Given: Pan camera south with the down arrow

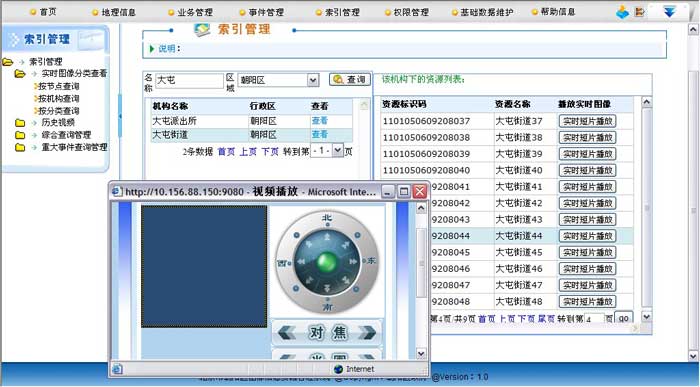Looking at the screenshot, I should (x=327, y=287).
